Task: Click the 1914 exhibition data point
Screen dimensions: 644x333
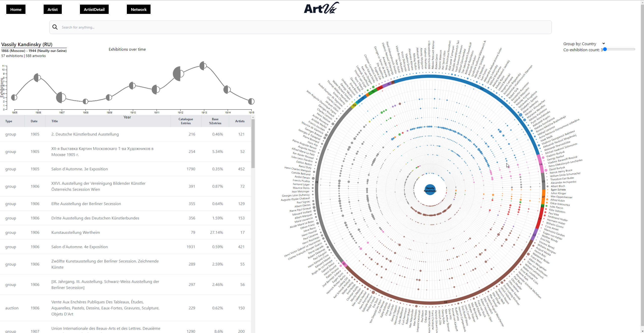Action: tap(227, 89)
